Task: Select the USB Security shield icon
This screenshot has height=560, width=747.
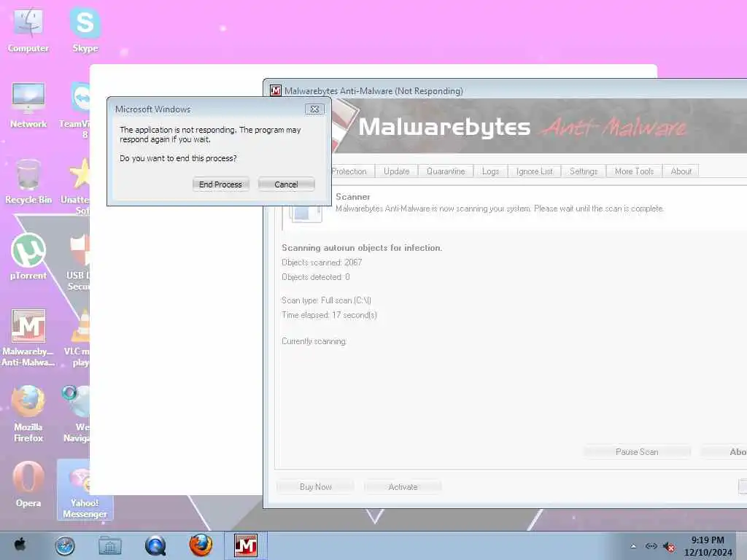Action: (79, 262)
